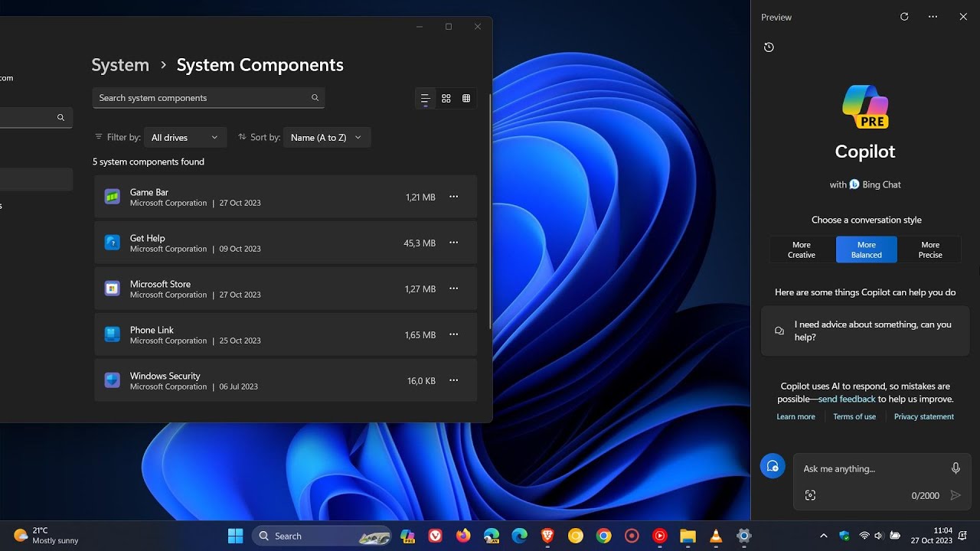The width and height of the screenshot is (980, 551).
Task: Open more options for Microsoft Store
Action: (x=453, y=289)
